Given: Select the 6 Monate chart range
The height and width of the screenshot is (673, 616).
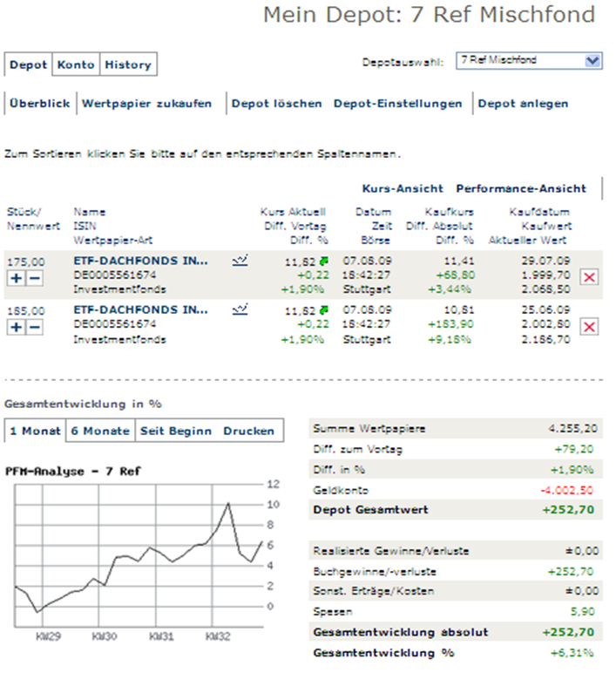Looking at the screenshot, I should click(x=100, y=431).
